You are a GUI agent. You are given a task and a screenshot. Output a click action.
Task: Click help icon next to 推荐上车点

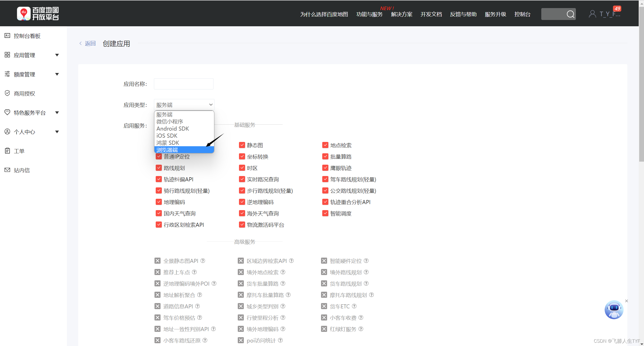coord(194,272)
